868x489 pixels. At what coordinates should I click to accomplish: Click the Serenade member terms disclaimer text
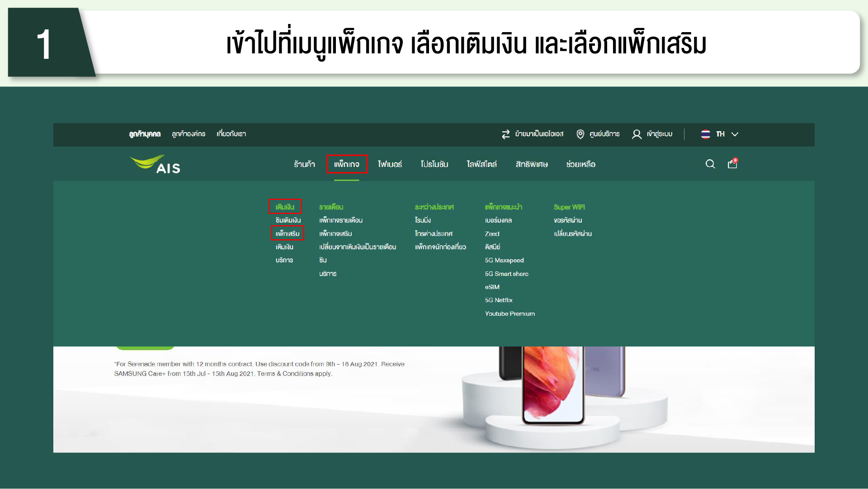click(259, 369)
